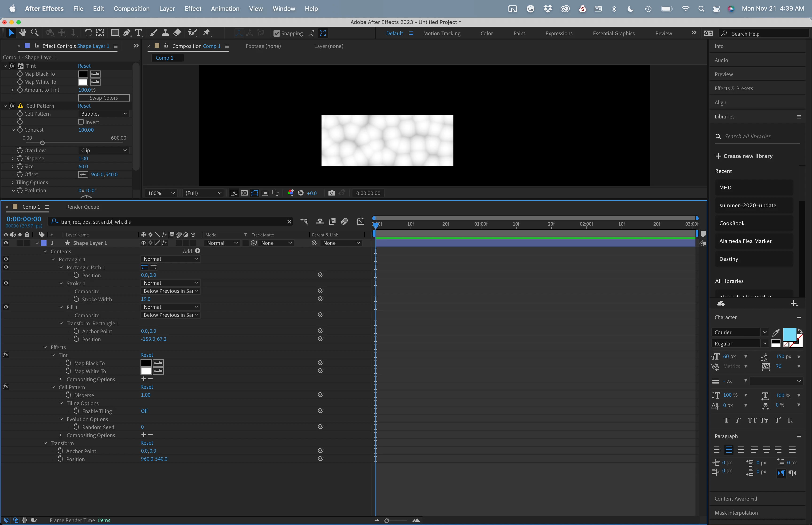812x525 pixels.
Task: Select the Pen tool
Action: (x=126, y=33)
